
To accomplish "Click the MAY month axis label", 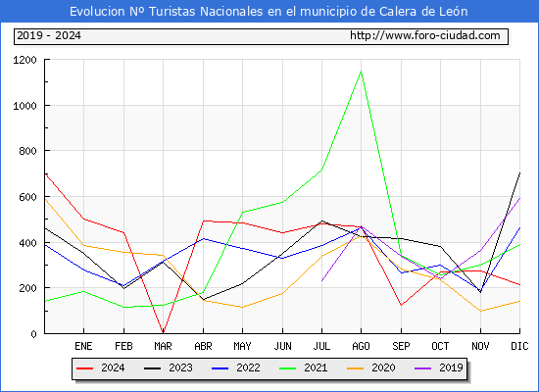I will tap(242, 346).
